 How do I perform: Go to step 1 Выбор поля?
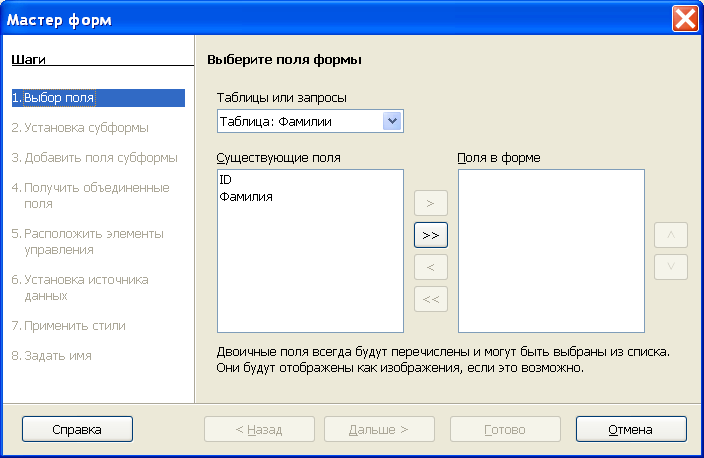pos(98,98)
